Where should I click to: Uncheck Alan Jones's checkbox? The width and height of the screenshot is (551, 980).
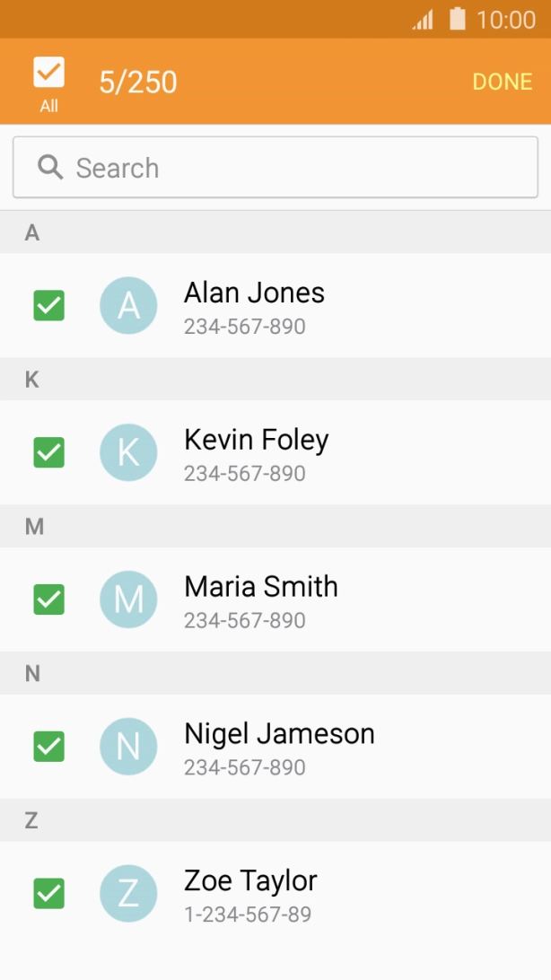point(48,305)
